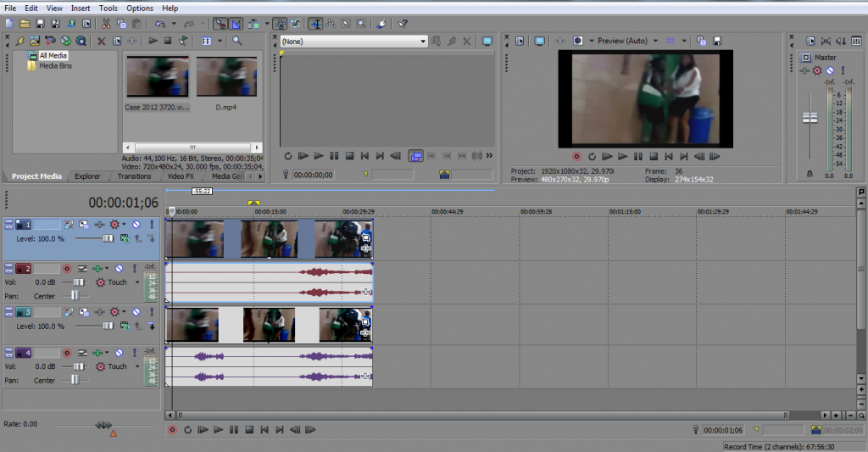The height and width of the screenshot is (452, 868).
Task: Click the Search media magnifier icon
Action: point(237,41)
